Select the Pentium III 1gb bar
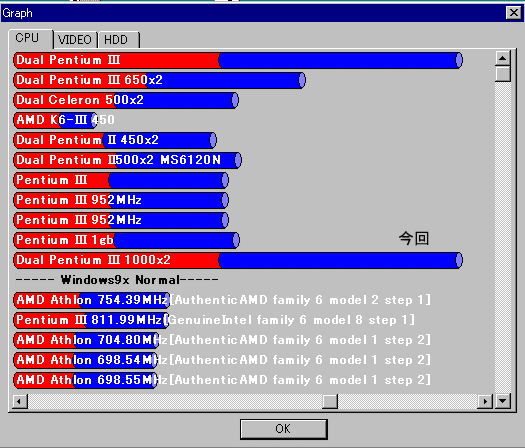This screenshot has height=448, width=525. click(x=127, y=240)
